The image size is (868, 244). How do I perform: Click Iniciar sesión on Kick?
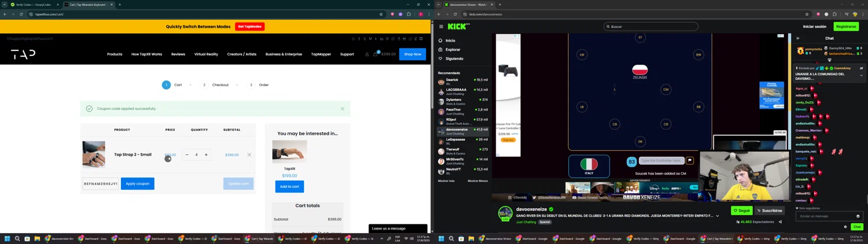tap(815, 27)
